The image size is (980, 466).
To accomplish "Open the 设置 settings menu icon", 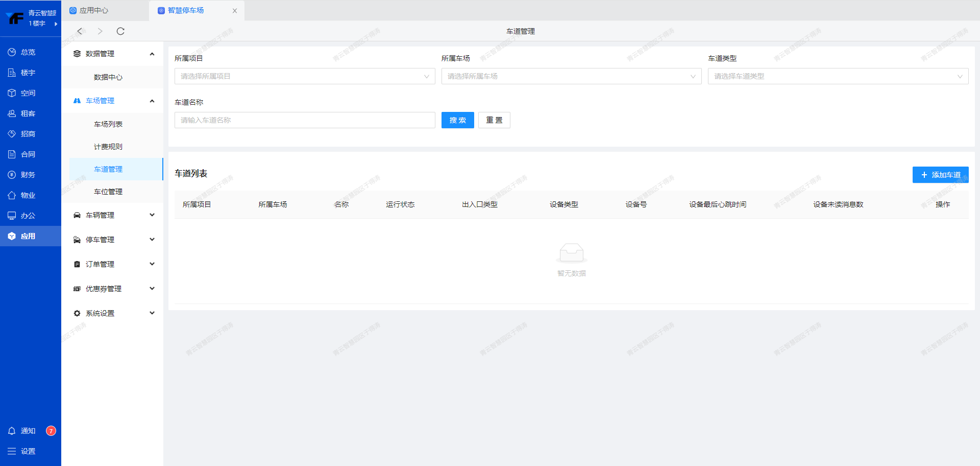I will 12,451.
